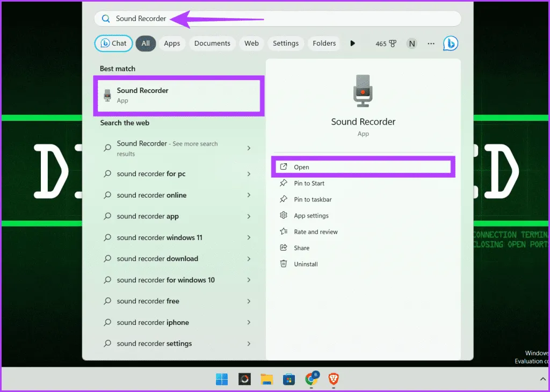
Task: Open the three-dot more options menu
Action: [x=431, y=43]
